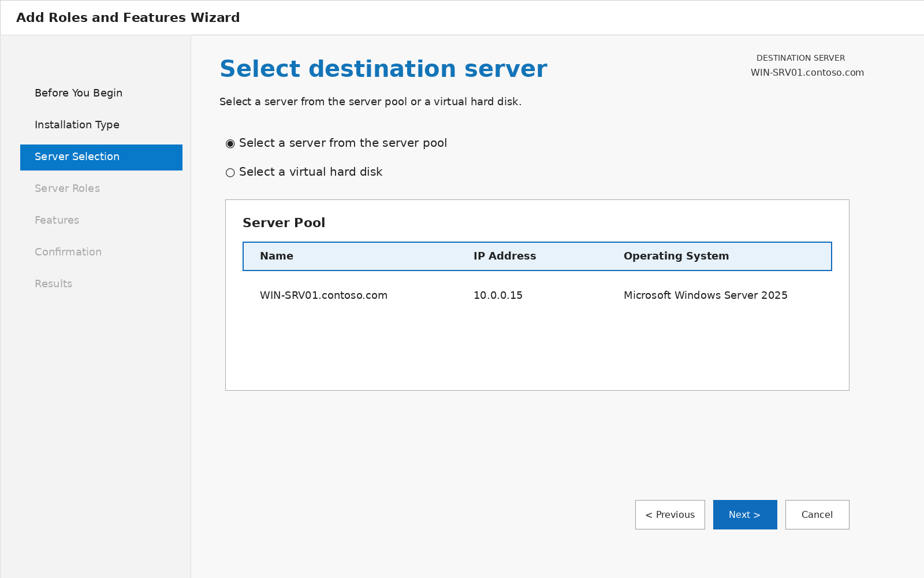Sort server pool by IP Address column
The width and height of the screenshot is (924, 578).
pos(505,256)
